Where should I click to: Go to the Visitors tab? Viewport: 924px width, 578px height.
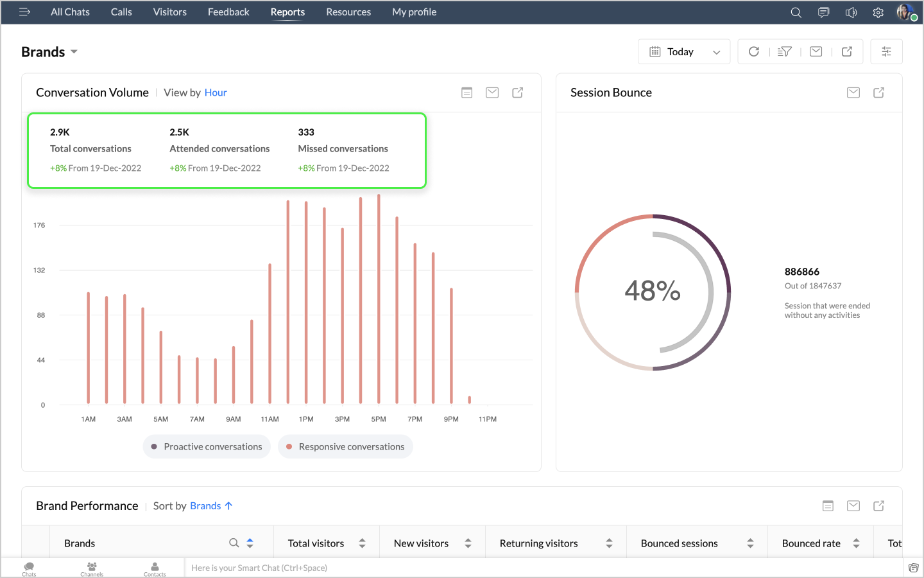pos(169,12)
